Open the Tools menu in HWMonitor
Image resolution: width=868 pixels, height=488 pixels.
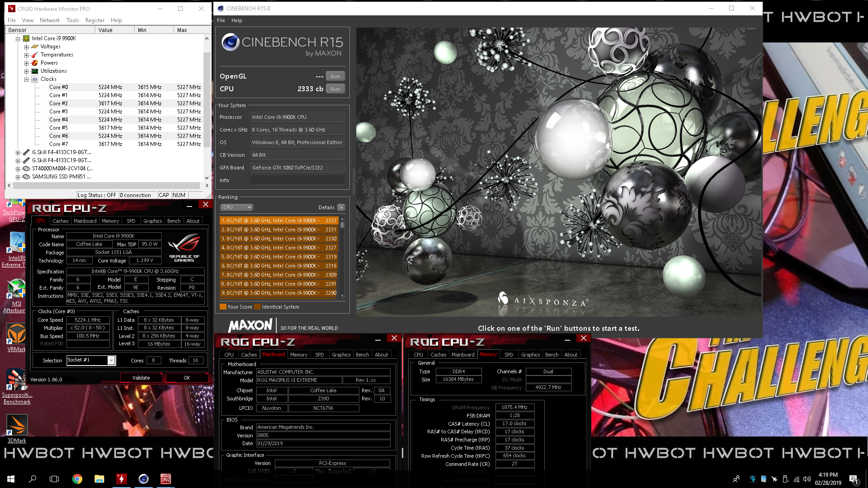point(72,20)
